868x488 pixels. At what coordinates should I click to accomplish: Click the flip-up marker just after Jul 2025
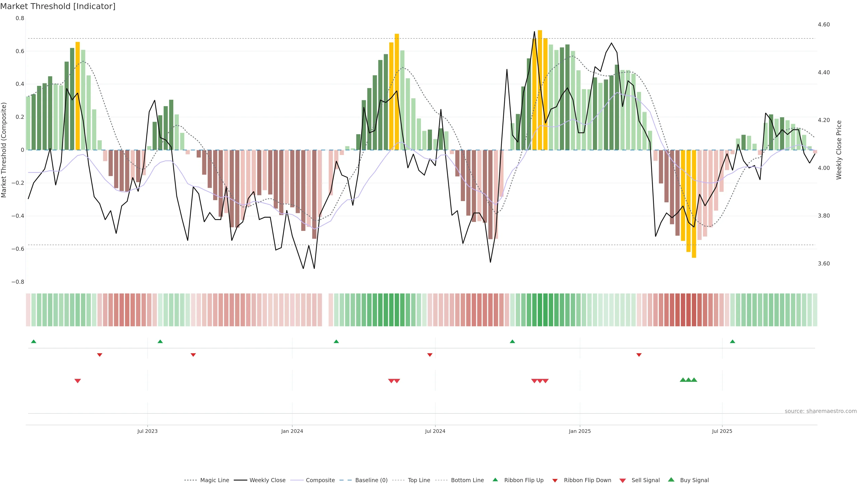(732, 342)
